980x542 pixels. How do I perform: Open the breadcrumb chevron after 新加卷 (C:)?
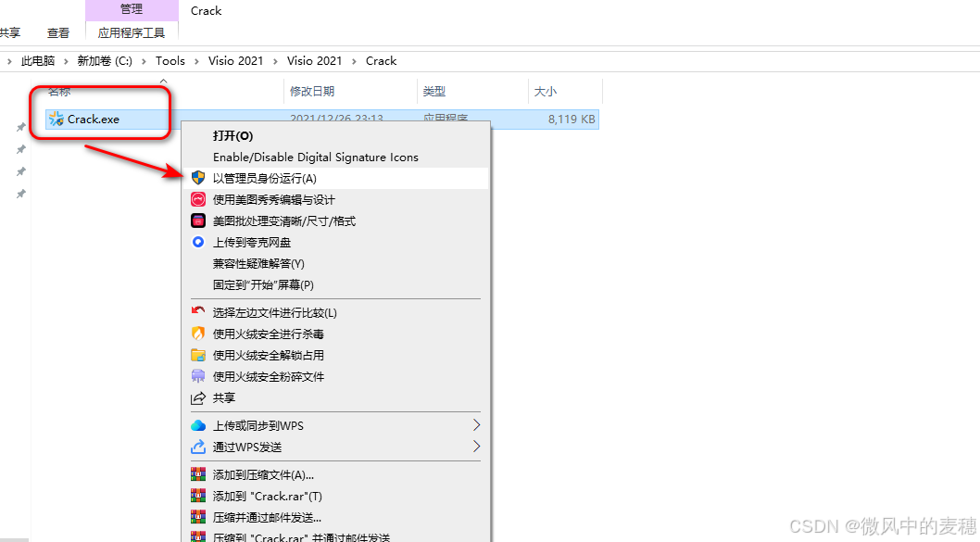point(144,60)
